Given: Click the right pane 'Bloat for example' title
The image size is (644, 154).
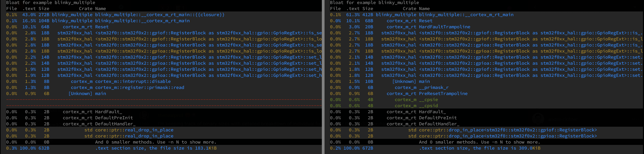Looking at the screenshot, I should tap(374, 3).
